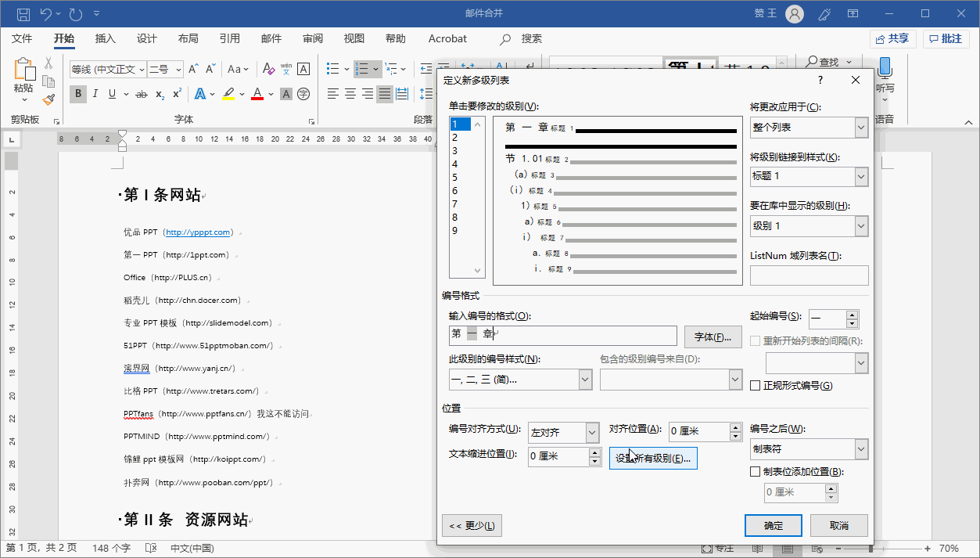Click the yellow text highlight color icon
Image resolution: width=980 pixels, height=558 pixels.
pos(228,94)
